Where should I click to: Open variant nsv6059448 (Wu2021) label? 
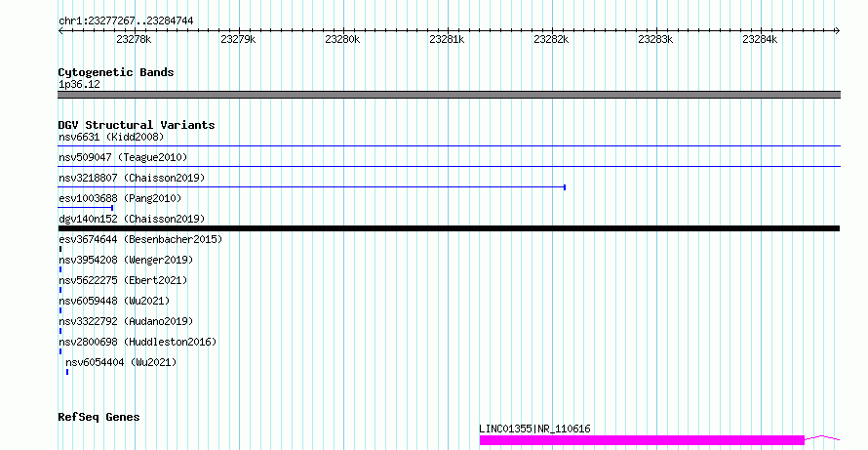pyautogui.click(x=114, y=301)
